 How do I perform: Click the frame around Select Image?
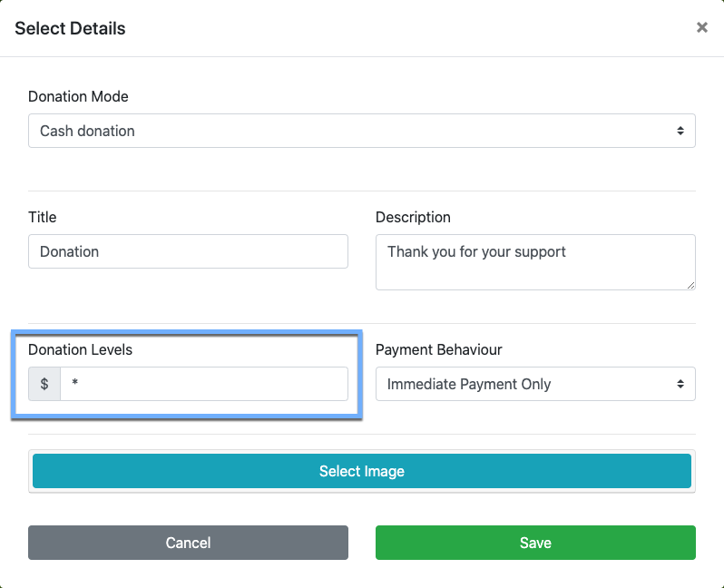pyautogui.click(x=362, y=491)
